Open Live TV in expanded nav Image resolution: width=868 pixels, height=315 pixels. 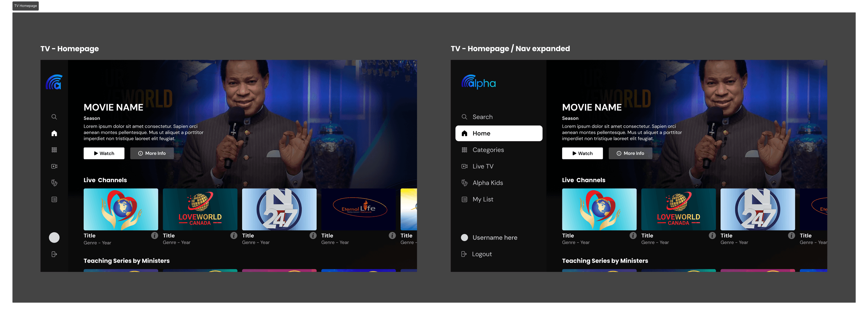499,166
